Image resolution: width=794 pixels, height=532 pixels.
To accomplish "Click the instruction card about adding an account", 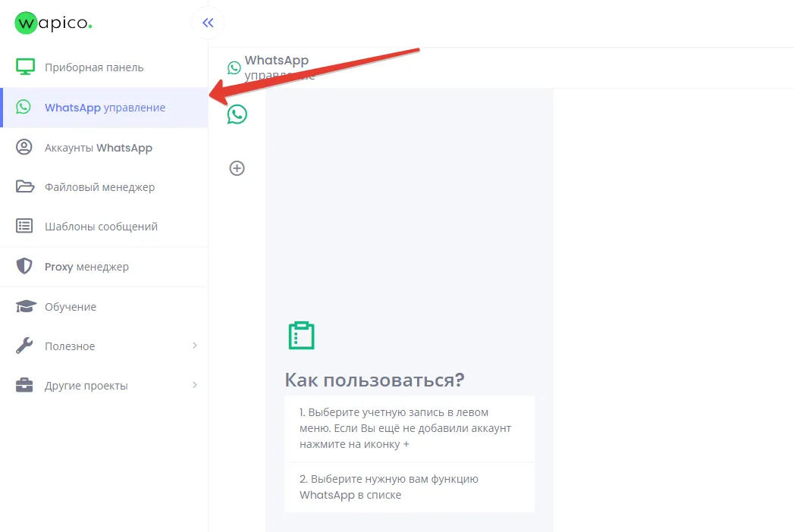I will click(410, 430).
